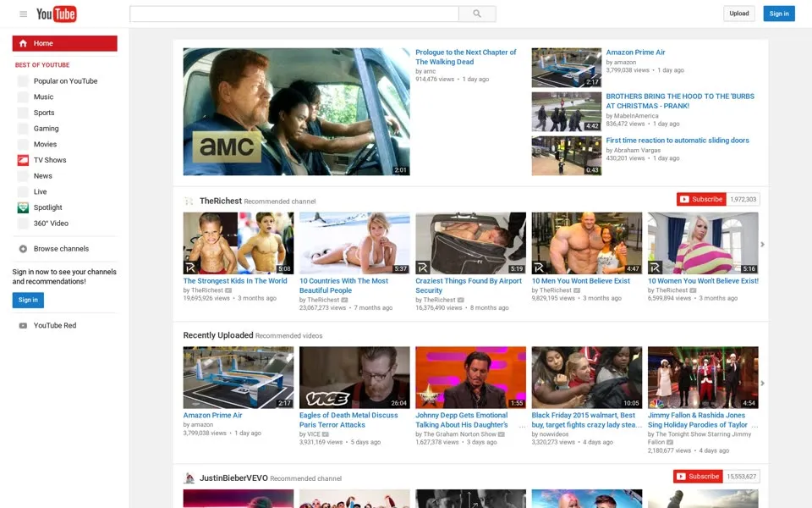Play the 10 Women You Won't Believe thumbnail
812x508 pixels.
click(x=703, y=243)
